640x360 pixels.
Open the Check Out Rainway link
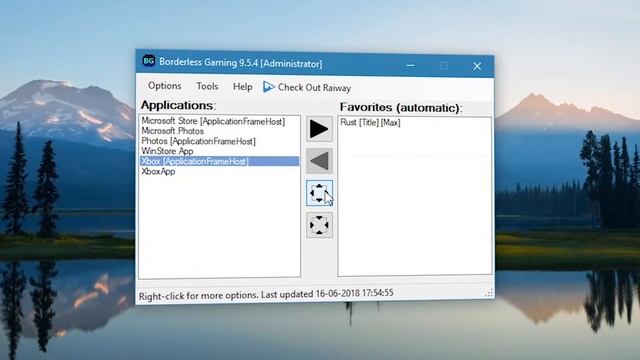[x=307, y=87]
